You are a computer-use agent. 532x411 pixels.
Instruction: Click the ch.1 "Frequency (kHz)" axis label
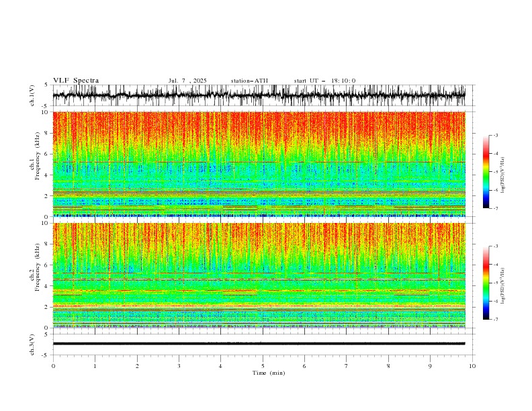click(x=38, y=156)
